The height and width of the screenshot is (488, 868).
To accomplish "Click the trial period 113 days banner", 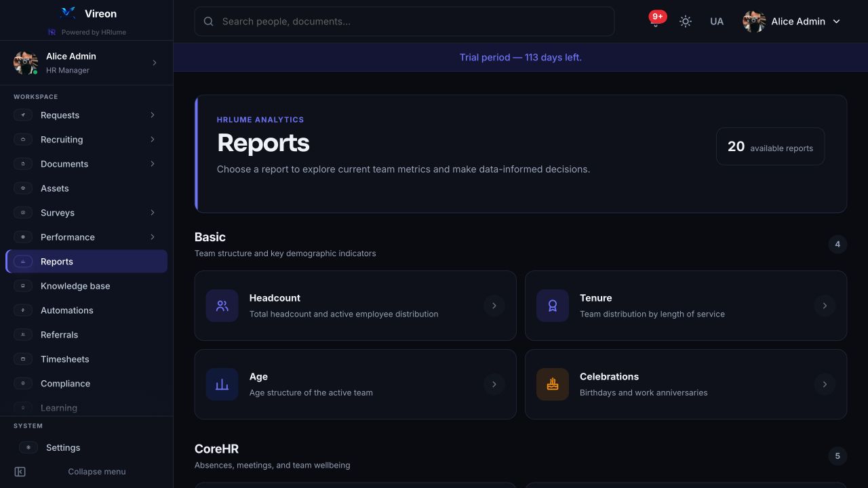I will point(521,58).
